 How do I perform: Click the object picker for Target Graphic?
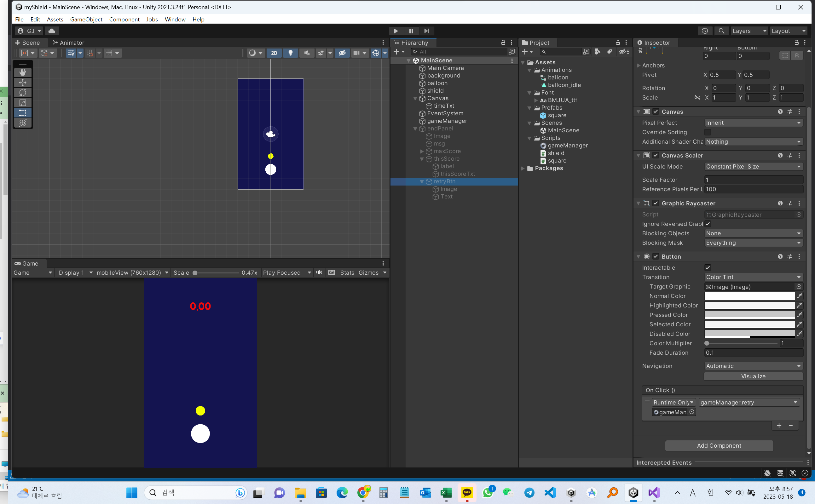[x=799, y=287]
